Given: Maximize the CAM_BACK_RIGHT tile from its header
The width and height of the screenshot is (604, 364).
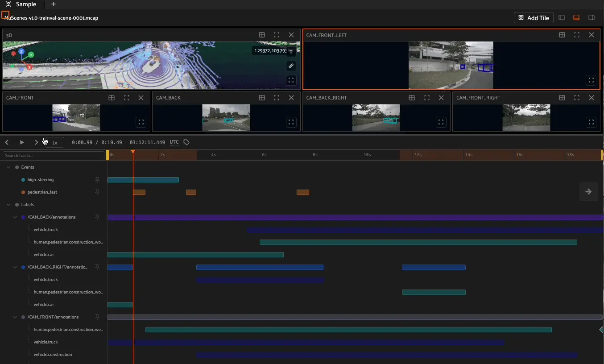Looking at the screenshot, I should coord(427,98).
